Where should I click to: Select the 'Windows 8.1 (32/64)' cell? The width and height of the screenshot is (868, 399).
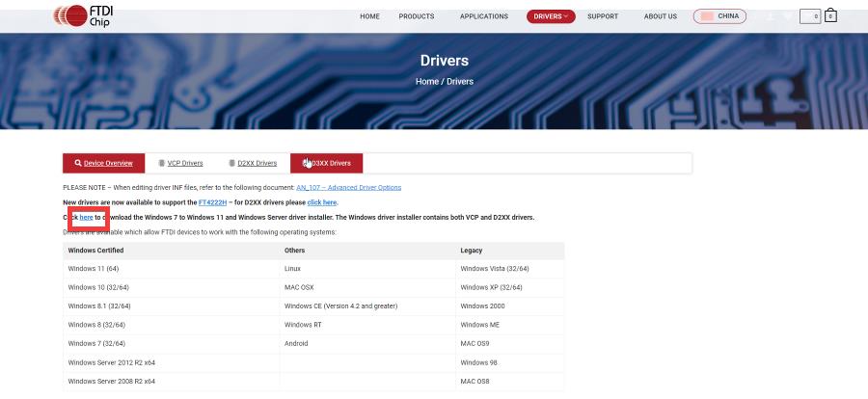click(172, 306)
